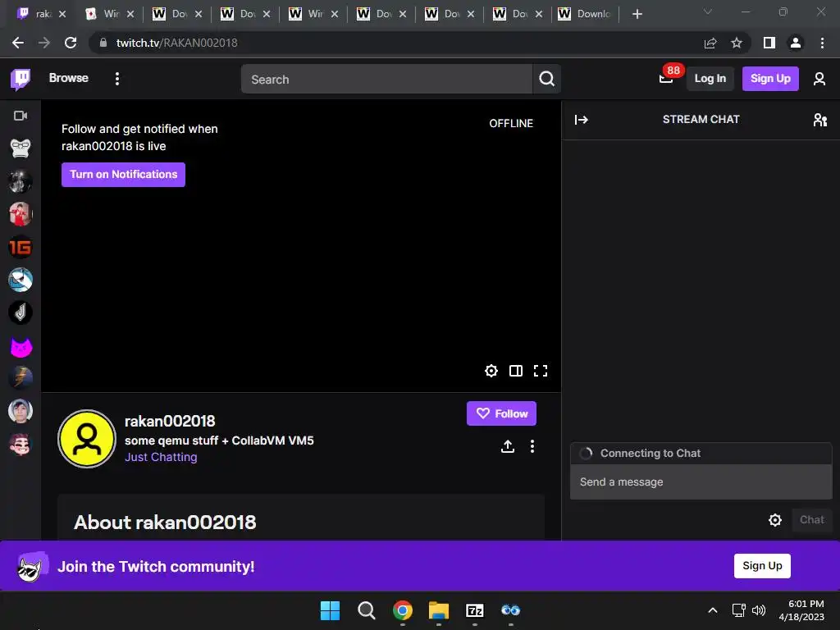Switch to the second tab with card icon
Screen dimensions: 840x630
point(109,14)
